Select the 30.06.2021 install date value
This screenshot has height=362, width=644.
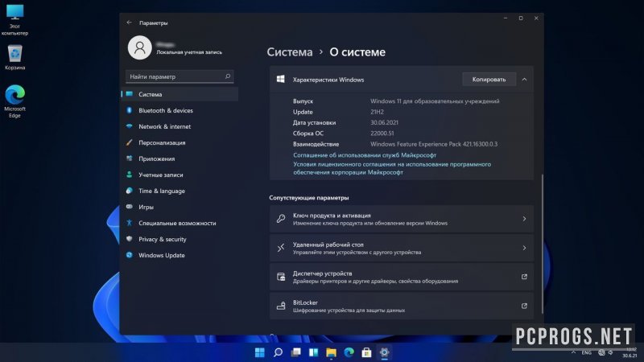(384, 122)
